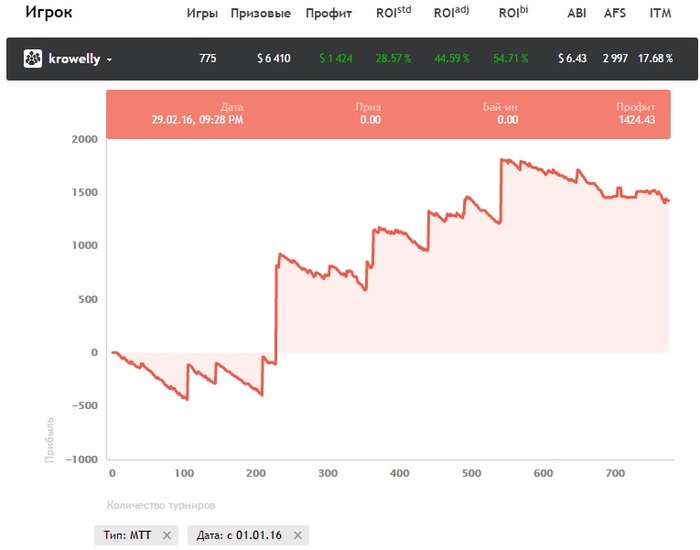Expand the krowelly player dropdown arrow
Viewport: 700px width, 550px height.
tap(109, 60)
